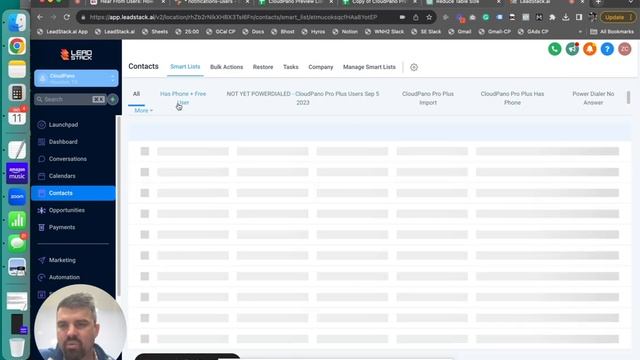Select the CloudPano Pro Plus Import list
Screen dimensions: 640x360
click(428, 98)
